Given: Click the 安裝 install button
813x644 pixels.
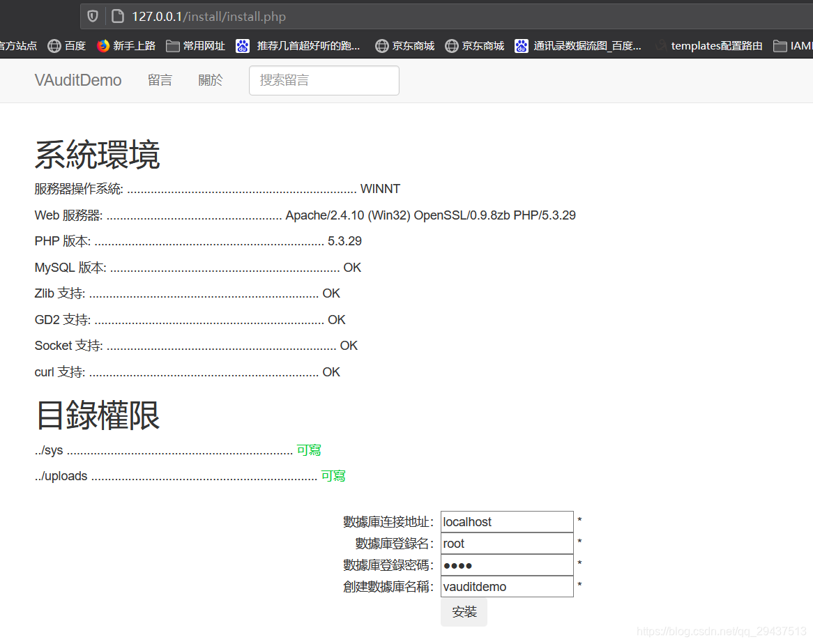Looking at the screenshot, I should (464, 612).
